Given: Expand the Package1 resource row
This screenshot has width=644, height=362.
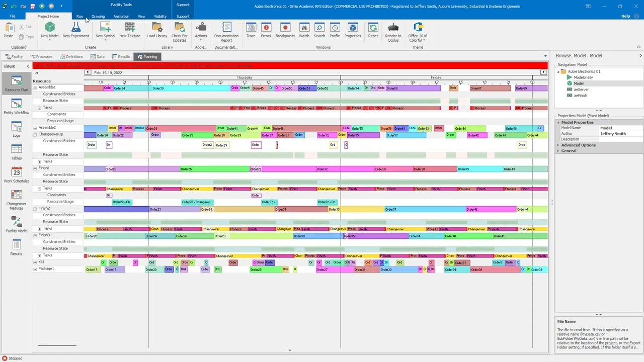Looking at the screenshot, I should pyautogui.click(x=35, y=269).
